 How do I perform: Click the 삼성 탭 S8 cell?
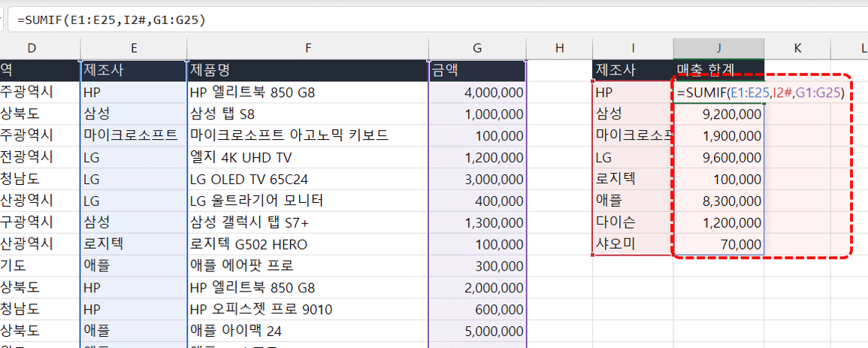(308, 114)
